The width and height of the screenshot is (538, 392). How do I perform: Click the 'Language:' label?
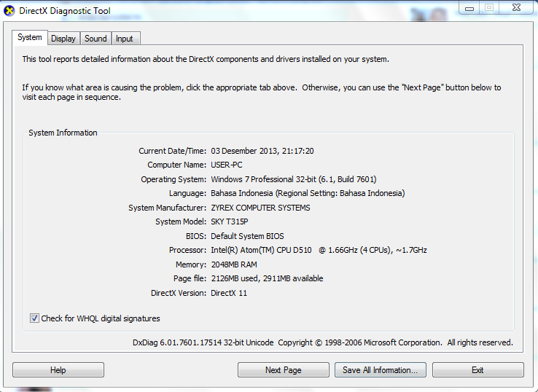point(187,193)
